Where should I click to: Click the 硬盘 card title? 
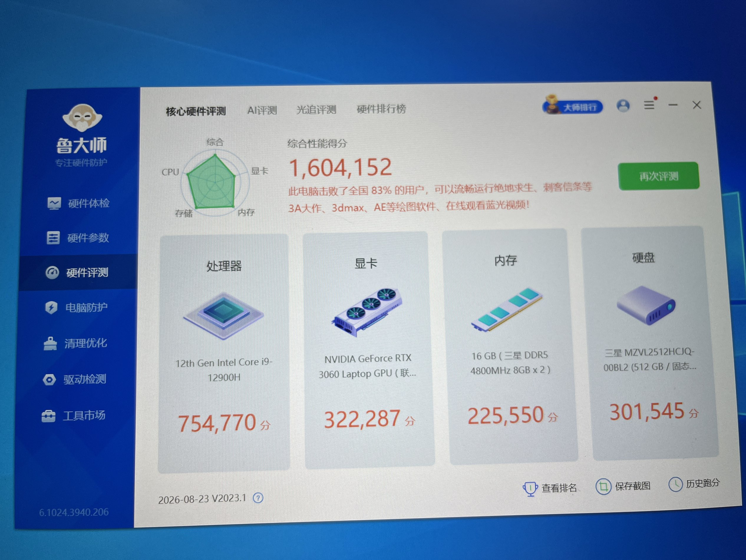[x=643, y=258]
